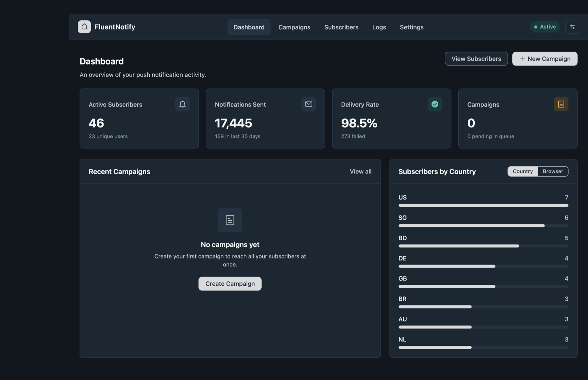This screenshot has width=588, height=380.
Task: Open the sliders settings icon in header
Action: [572, 27]
